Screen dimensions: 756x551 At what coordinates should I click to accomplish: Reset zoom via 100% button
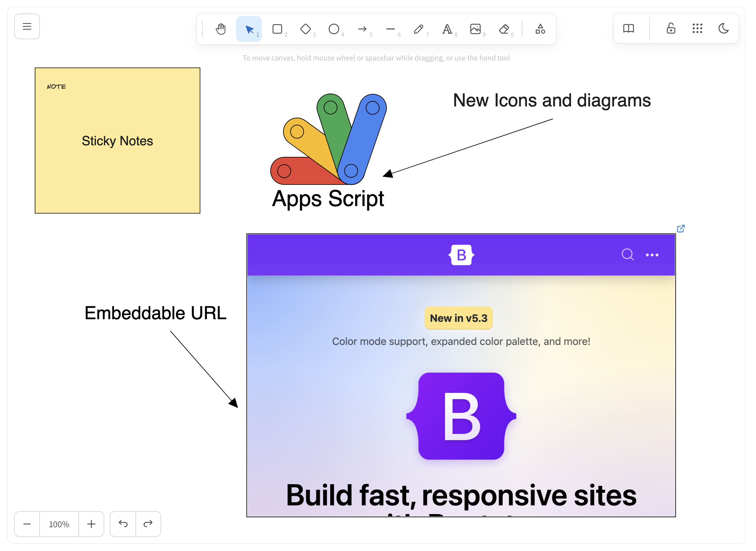(x=59, y=524)
